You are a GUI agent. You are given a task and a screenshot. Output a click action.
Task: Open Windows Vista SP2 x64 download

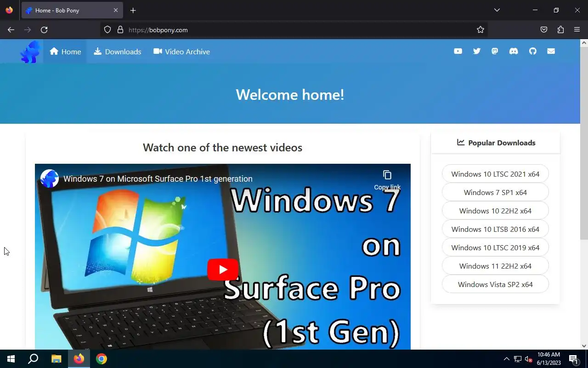(495, 284)
